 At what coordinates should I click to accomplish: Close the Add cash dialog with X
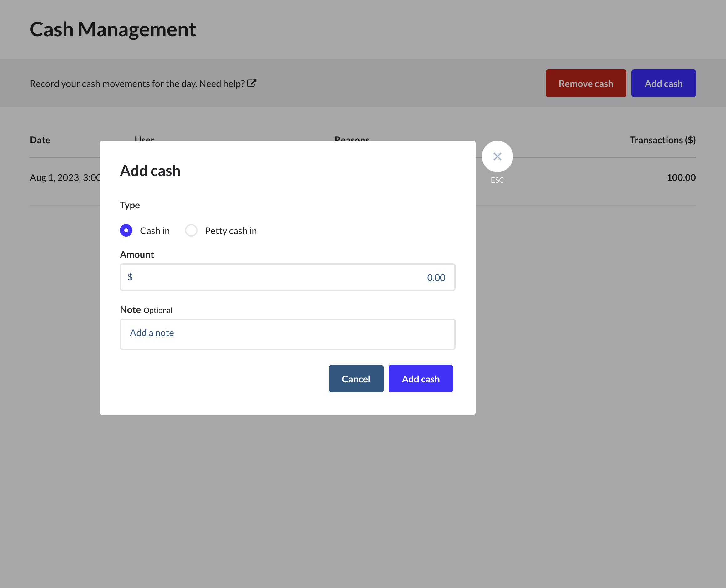(497, 156)
